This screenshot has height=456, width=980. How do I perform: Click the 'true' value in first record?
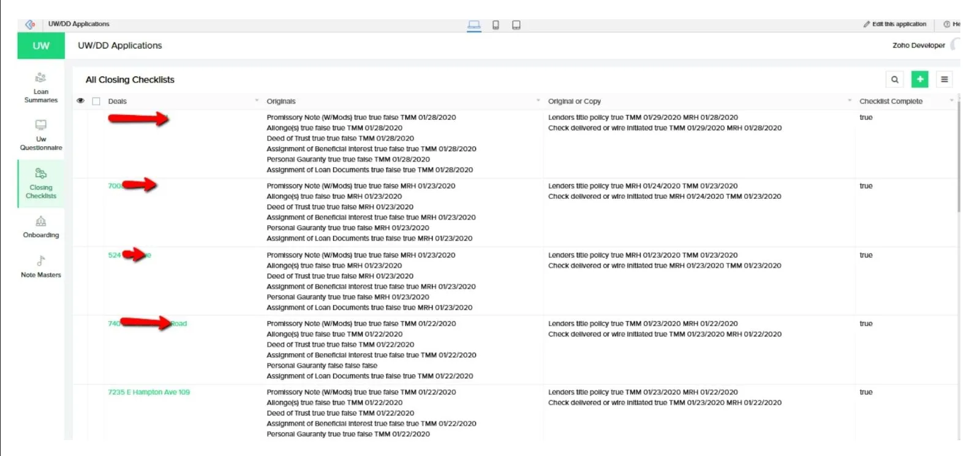point(866,118)
